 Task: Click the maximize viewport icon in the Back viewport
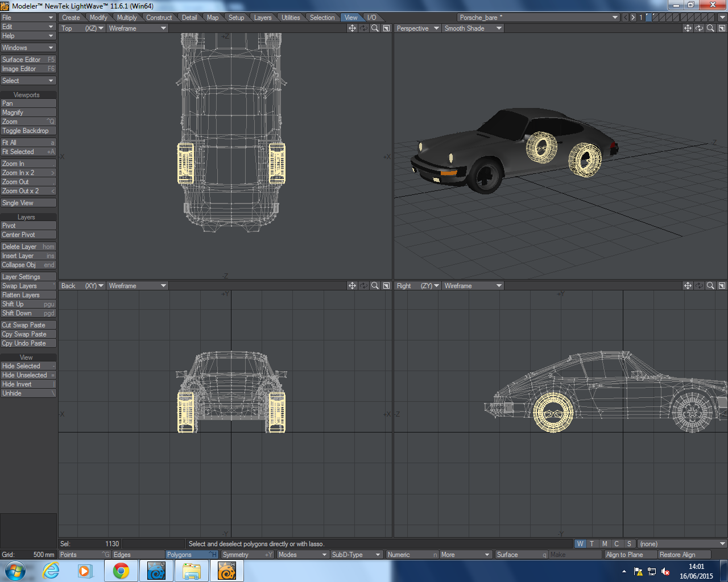[x=386, y=285]
